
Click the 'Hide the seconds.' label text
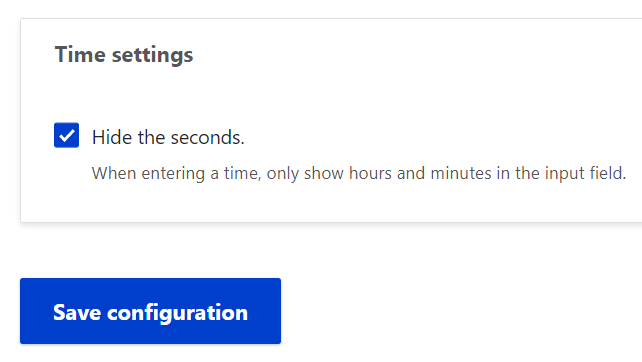point(168,137)
